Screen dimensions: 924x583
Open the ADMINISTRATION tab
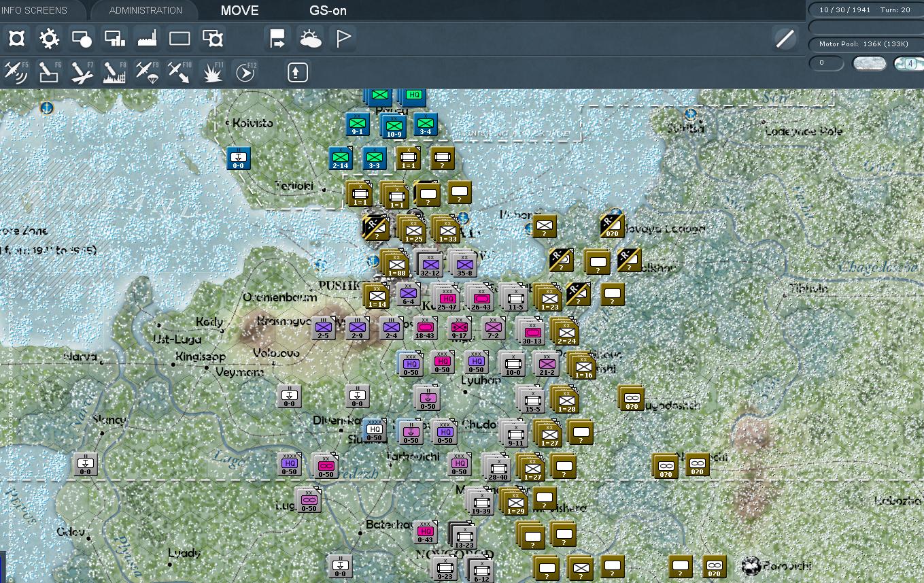[146, 10]
